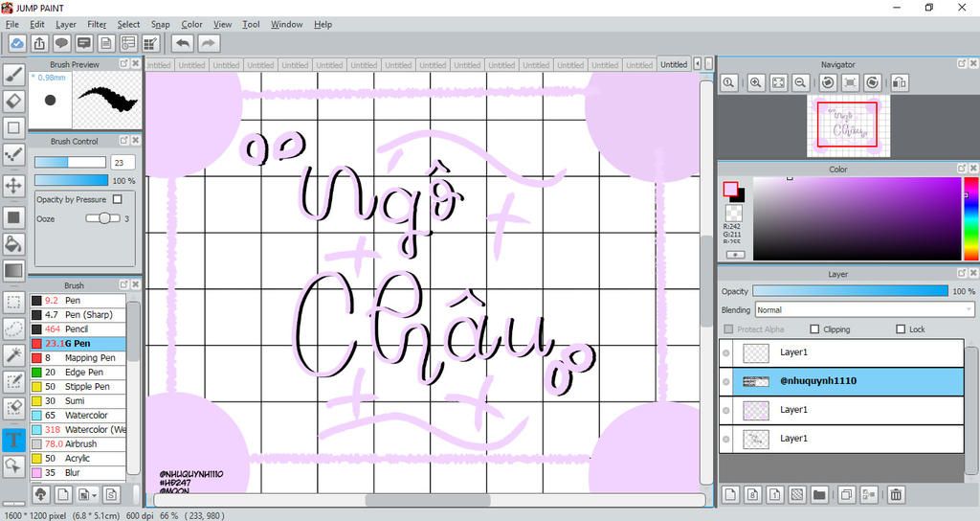
Task: Select the Lasso selection tool
Action: (x=13, y=328)
